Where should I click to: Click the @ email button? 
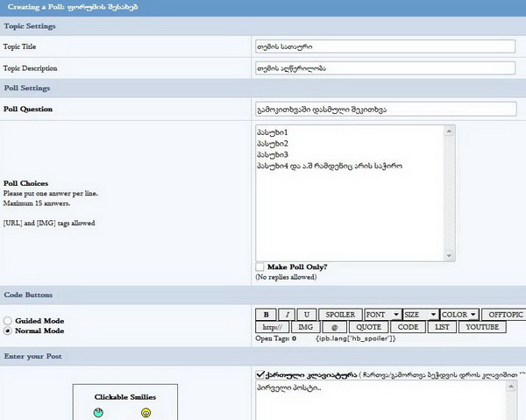(x=334, y=327)
